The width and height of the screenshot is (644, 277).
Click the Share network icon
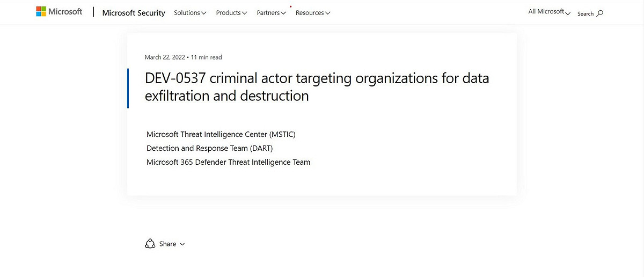pyautogui.click(x=150, y=244)
